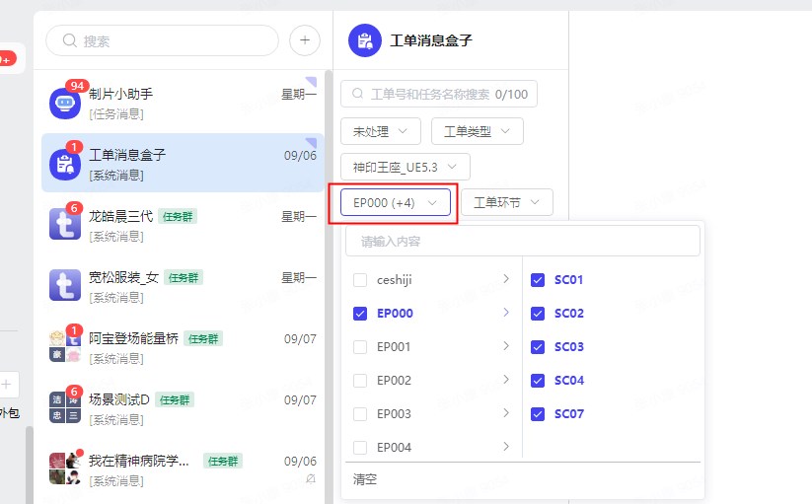Open 宽松服装_女 group avatar

[64, 286]
